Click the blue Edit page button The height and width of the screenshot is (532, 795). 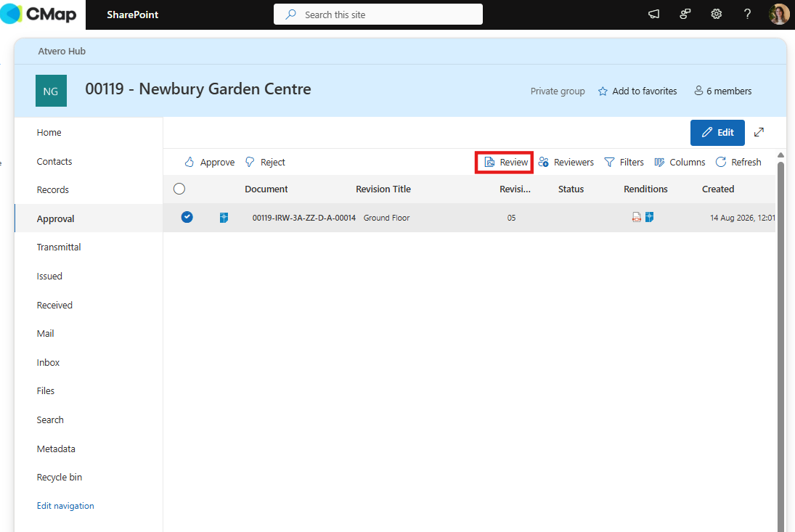pos(717,133)
